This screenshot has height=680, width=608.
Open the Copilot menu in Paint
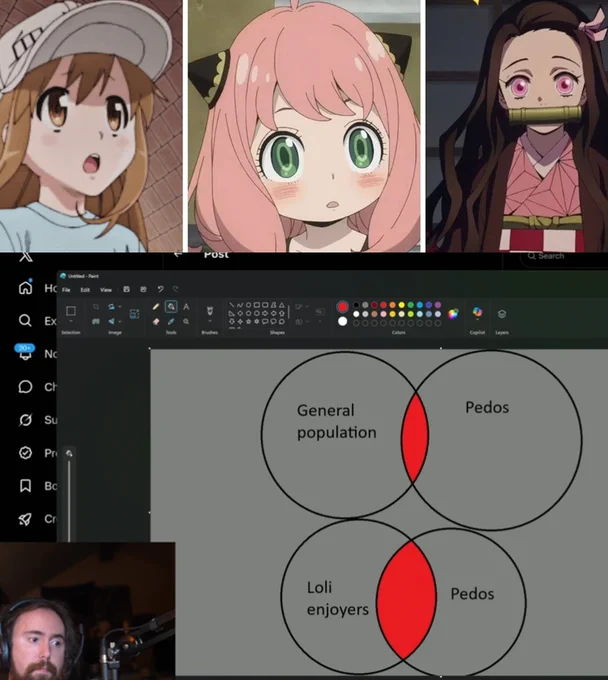[x=477, y=312]
